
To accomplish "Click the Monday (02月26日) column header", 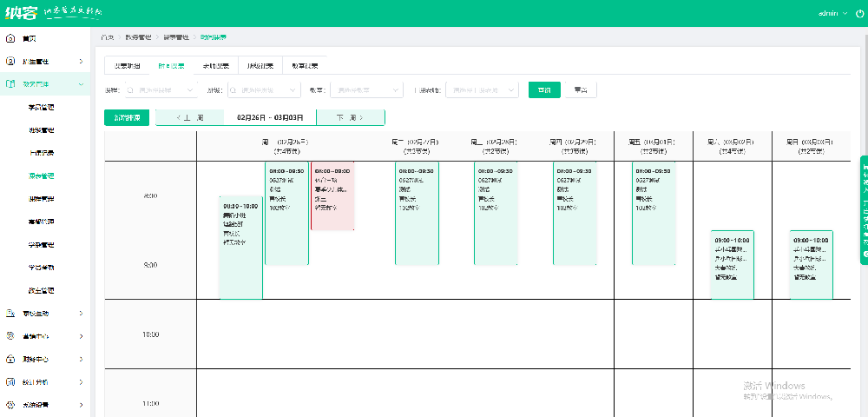I will click(x=287, y=146).
